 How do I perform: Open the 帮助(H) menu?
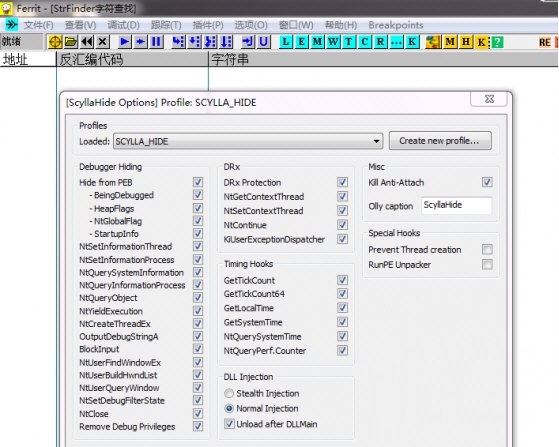341,25
